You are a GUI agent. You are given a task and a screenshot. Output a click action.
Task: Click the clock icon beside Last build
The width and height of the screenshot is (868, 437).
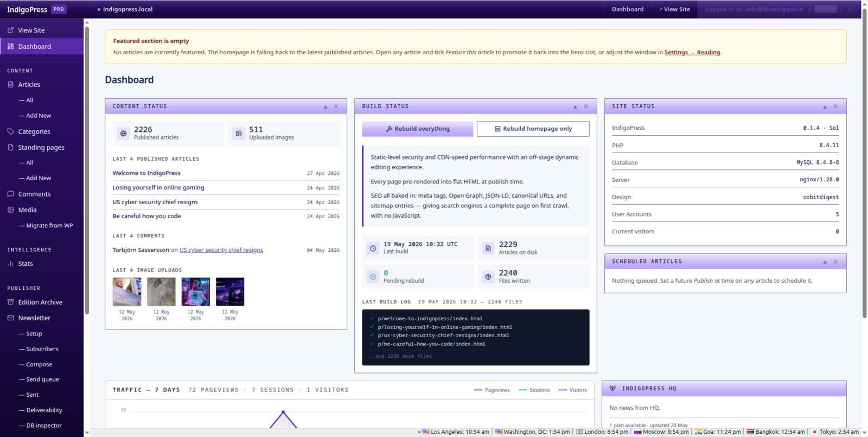tap(373, 248)
